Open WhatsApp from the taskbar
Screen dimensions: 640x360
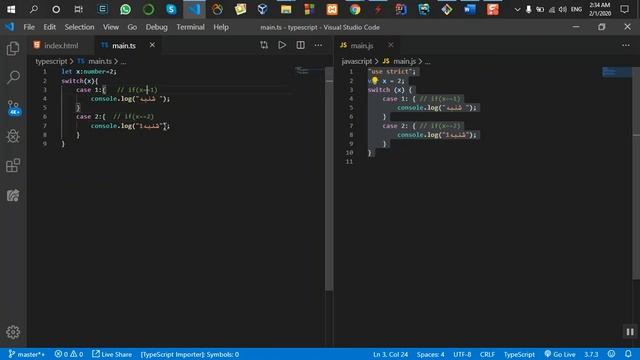pos(125,9)
